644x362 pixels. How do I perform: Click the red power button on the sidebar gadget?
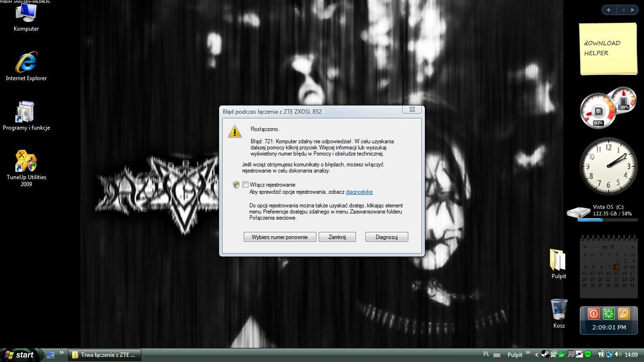[x=594, y=313]
